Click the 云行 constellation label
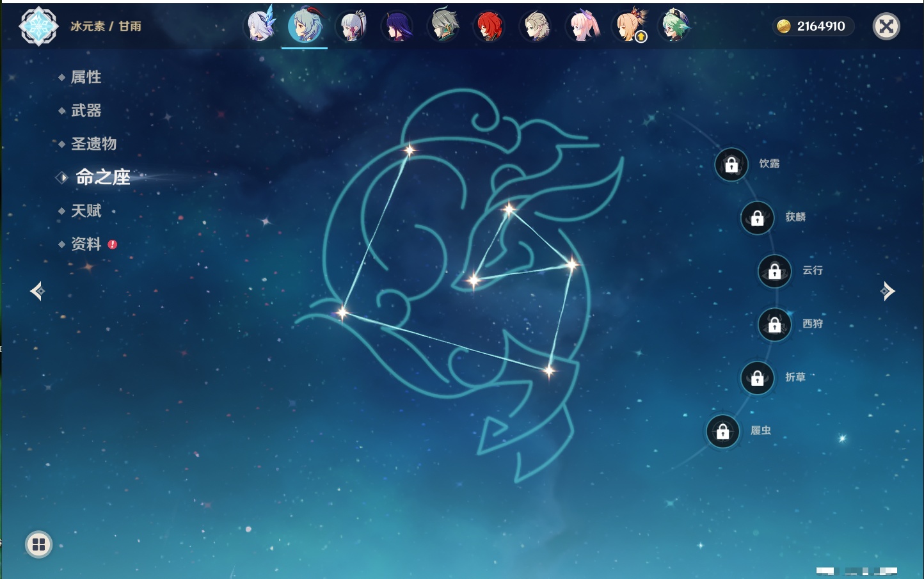The height and width of the screenshot is (579, 924). [813, 271]
